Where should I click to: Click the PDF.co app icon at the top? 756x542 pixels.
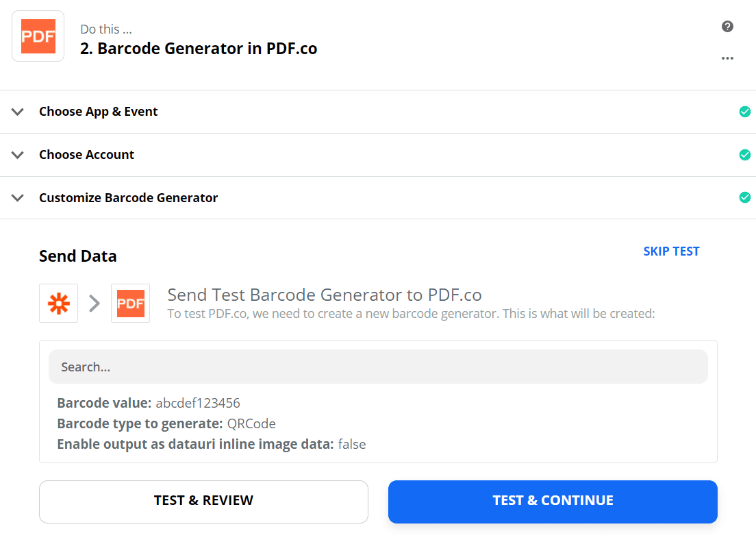pyautogui.click(x=38, y=36)
